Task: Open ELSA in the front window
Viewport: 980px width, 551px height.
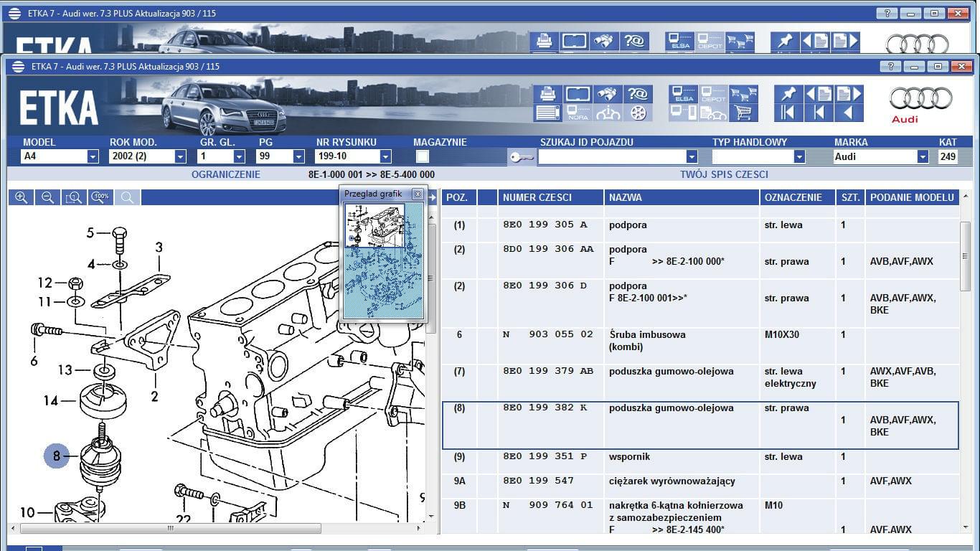Action: [684, 94]
